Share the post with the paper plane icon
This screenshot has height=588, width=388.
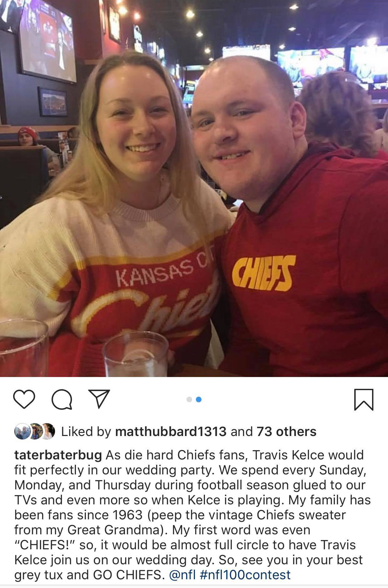point(99,399)
